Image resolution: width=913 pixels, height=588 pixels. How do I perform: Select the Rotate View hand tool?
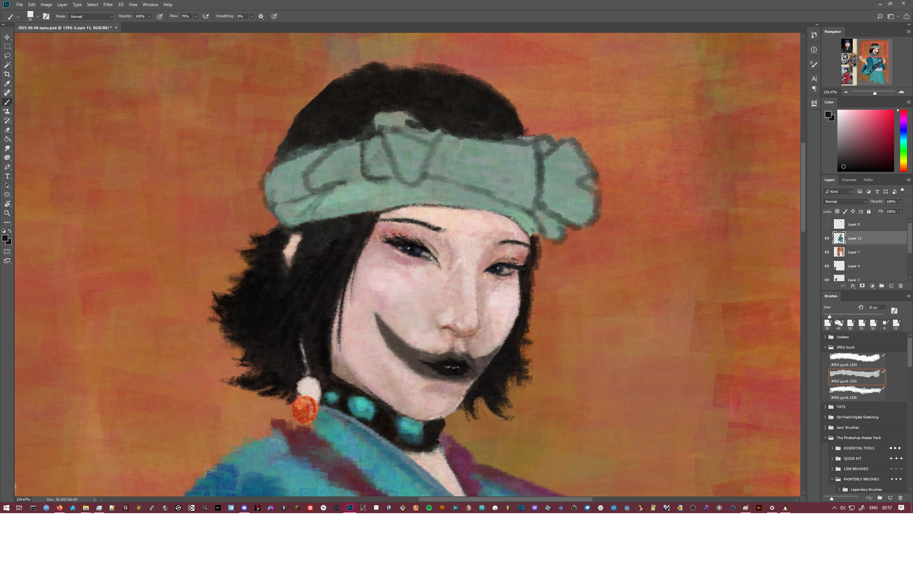click(x=7, y=204)
